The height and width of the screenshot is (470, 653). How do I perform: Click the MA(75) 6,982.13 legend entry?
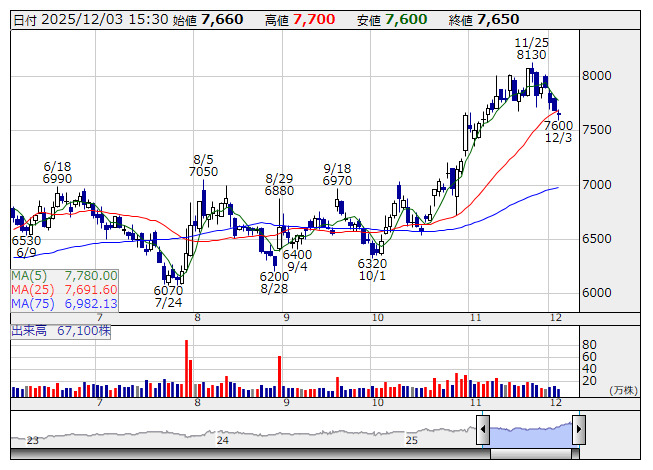click(64, 304)
